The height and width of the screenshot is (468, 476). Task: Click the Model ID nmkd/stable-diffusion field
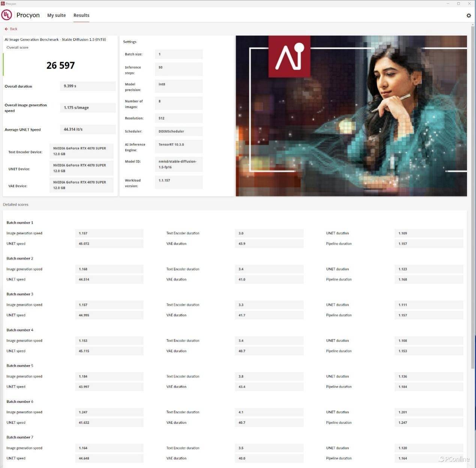179,164
